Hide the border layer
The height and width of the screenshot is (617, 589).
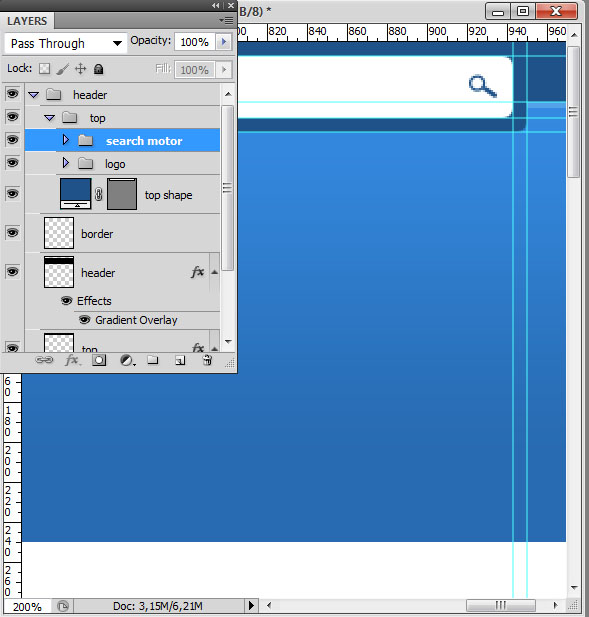(x=13, y=233)
